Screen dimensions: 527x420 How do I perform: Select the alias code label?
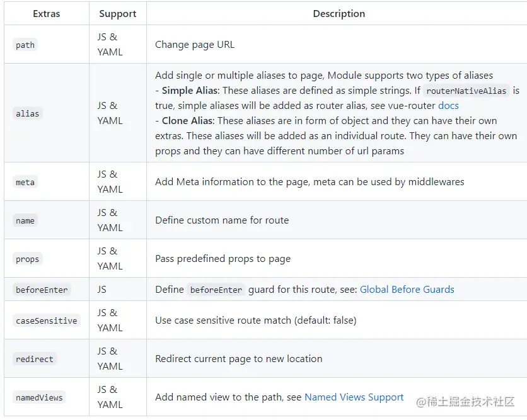(x=27, y=113)
